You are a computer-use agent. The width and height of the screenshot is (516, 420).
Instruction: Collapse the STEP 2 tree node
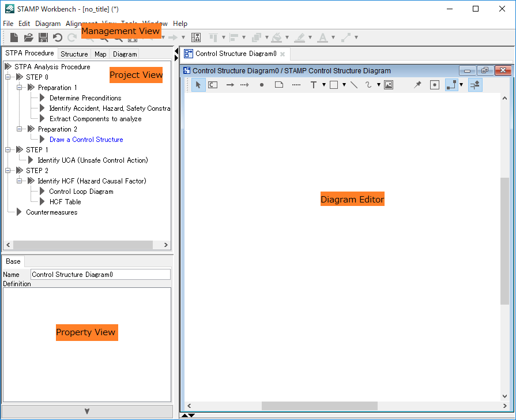click(8, 171)
